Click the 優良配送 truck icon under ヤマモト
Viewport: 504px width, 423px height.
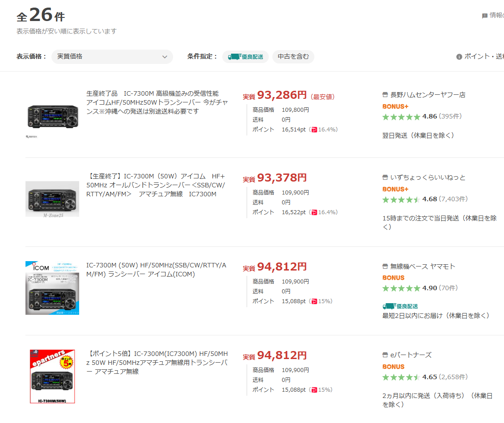tap(389, 306)
